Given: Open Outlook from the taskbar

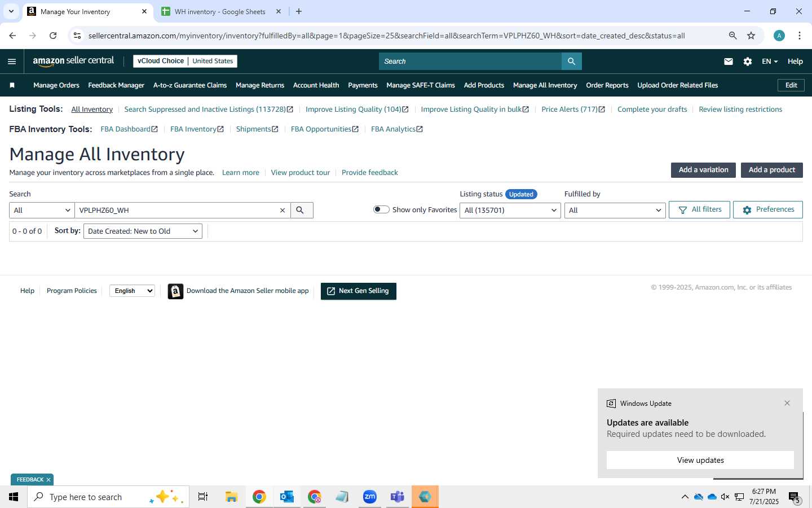Looking at the screenshot, I should (286, 497).
